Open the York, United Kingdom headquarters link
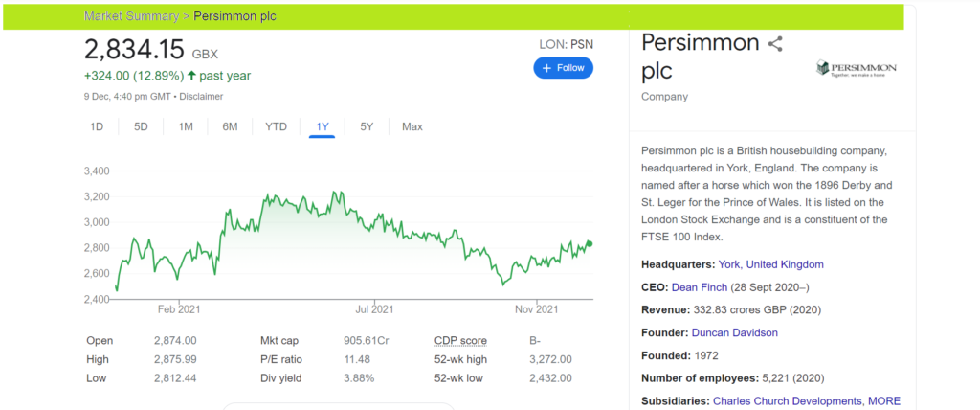This screenshot has height=410, width=980. pyautogui.click(x=771, y=264)
